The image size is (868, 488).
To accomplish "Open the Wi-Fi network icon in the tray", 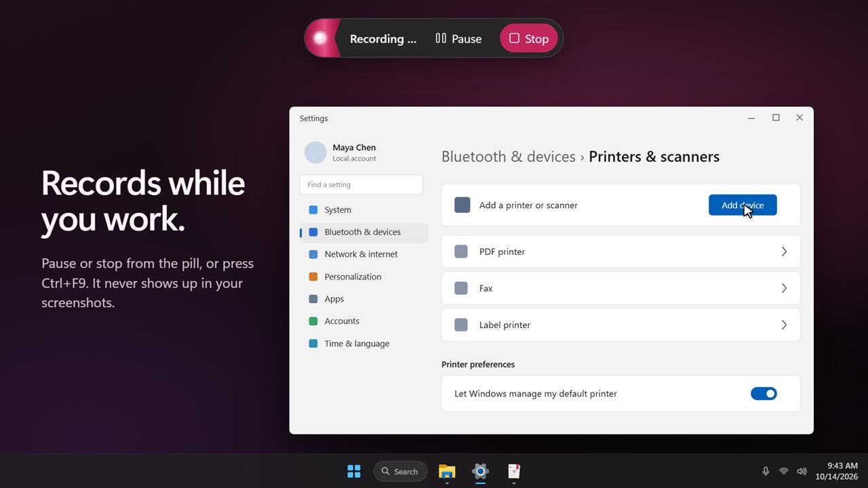I will (x=784, y=471).
